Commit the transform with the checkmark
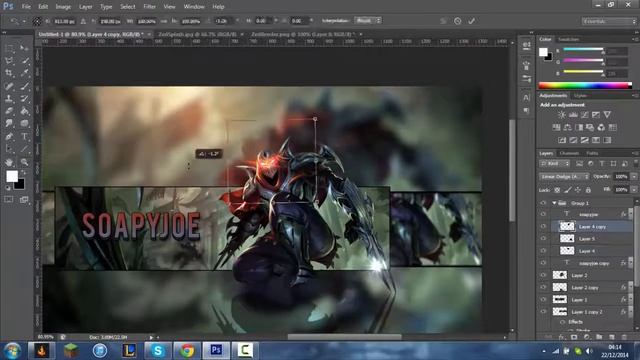 click(471, 21)
